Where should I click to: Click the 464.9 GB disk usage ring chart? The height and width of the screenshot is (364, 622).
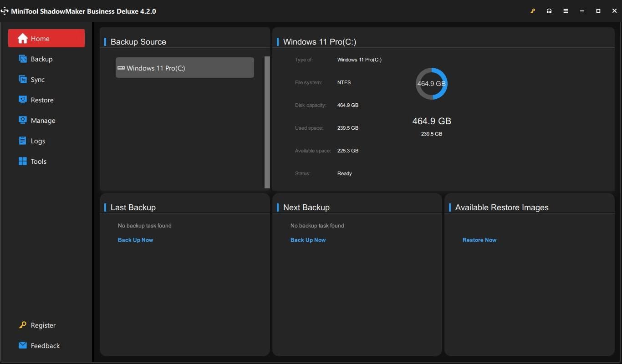[x=432, y=84]
